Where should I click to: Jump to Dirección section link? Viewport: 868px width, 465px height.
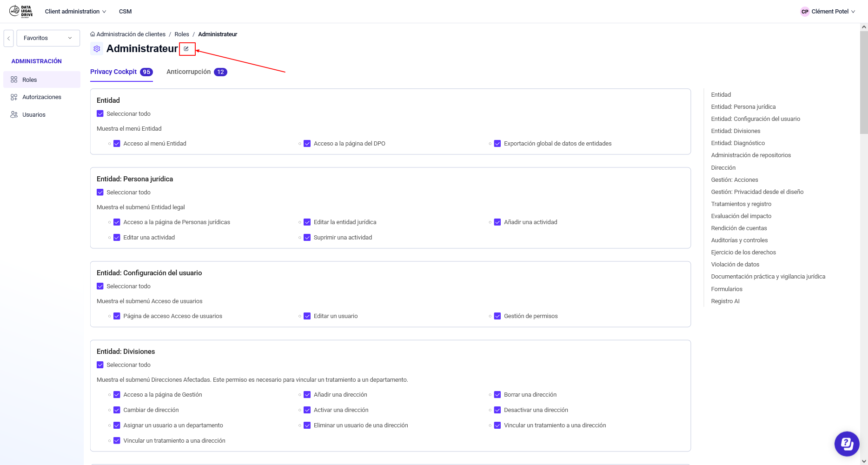click(x=723, y=168)
